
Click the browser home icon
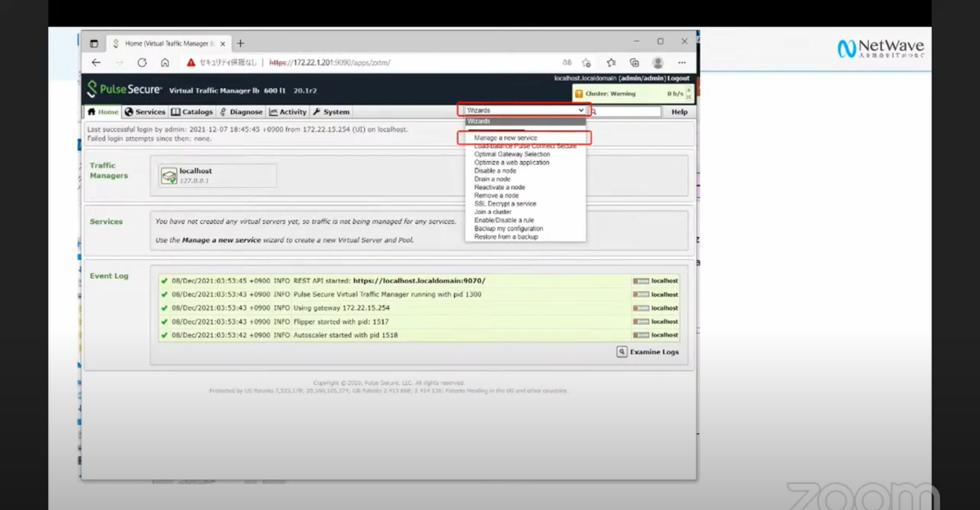(x=165, y=62)
